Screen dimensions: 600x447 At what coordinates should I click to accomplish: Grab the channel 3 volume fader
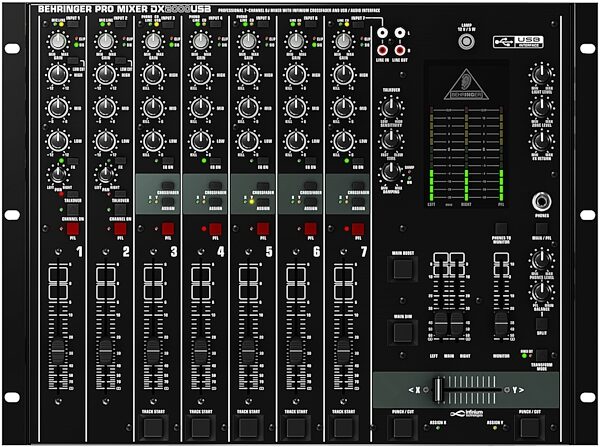pos(153,351)
